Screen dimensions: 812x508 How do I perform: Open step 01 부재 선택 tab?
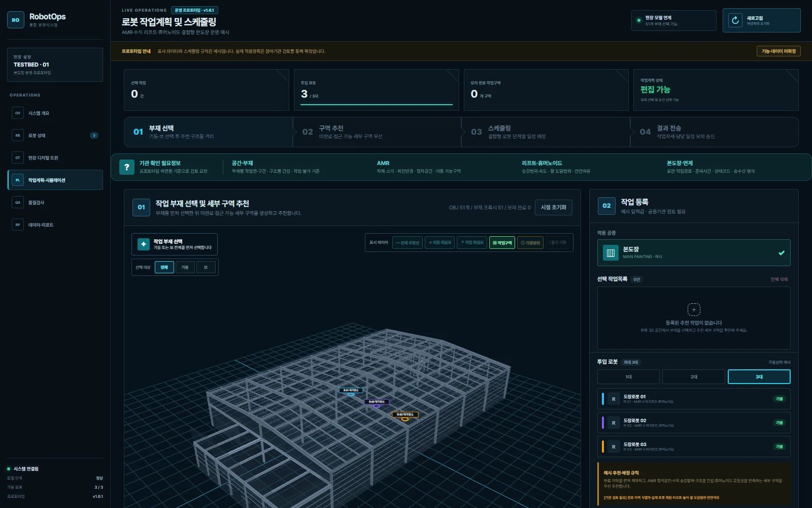209,132
